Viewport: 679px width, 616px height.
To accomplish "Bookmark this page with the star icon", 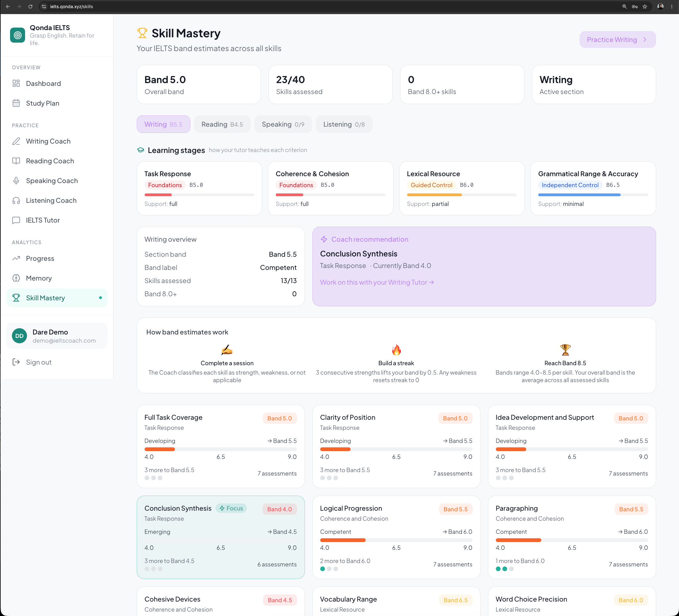I will tap(645, 6).
